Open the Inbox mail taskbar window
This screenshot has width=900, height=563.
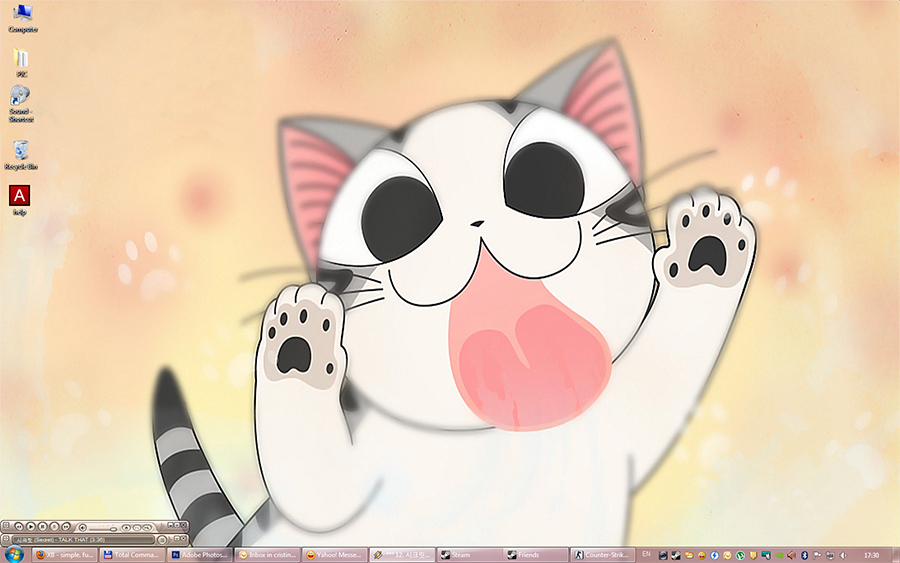pos(267,555)
